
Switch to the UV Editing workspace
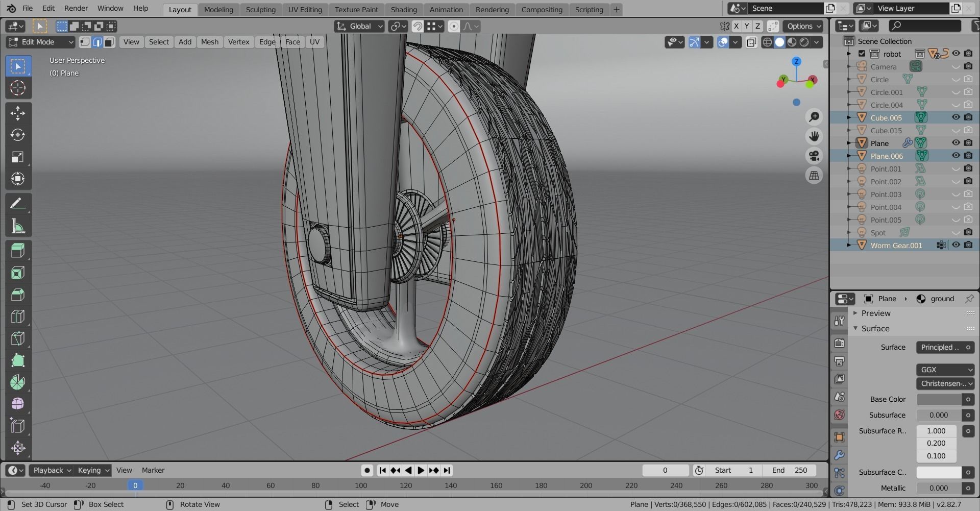tap(305, 9)
